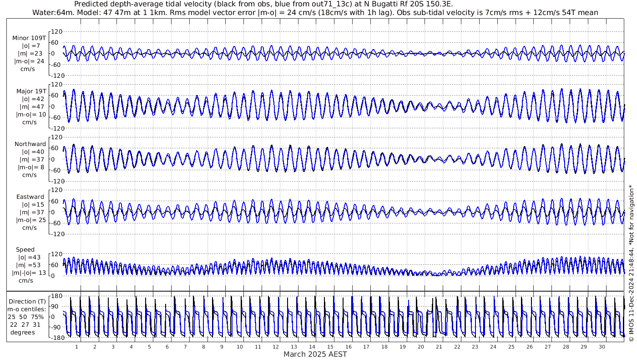Click the '|o| =40' value in Northward panel

click(x=33, y=152)
